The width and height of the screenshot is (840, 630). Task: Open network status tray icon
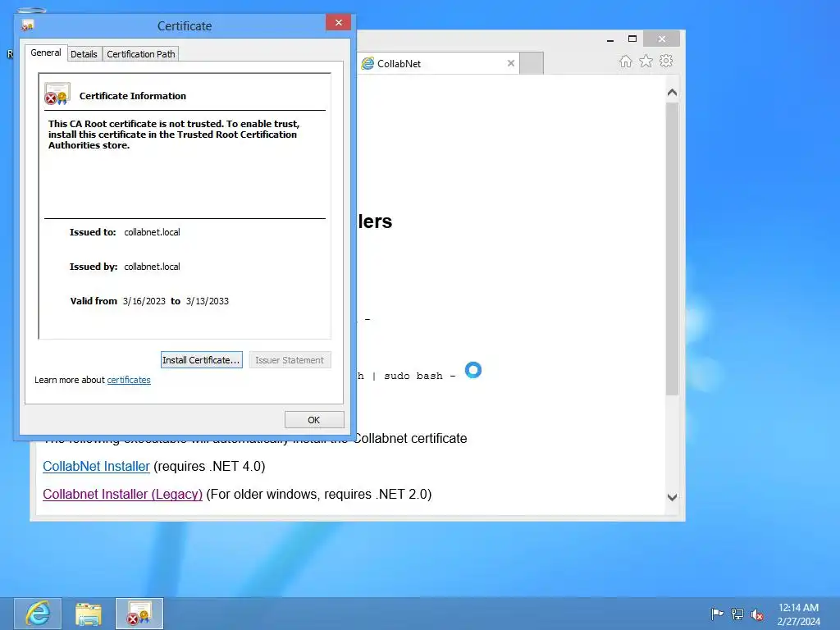coord(737,614)
